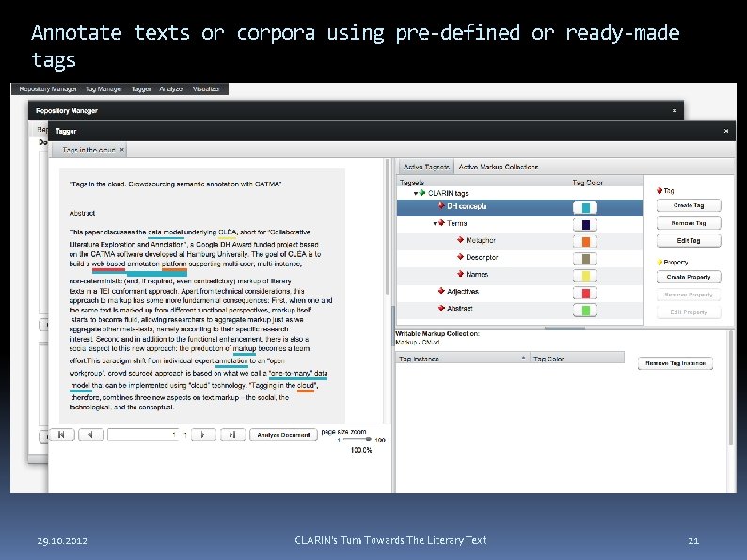
Task: Sort by the Tag Instance column header
Action: click(x=462, y=358)
